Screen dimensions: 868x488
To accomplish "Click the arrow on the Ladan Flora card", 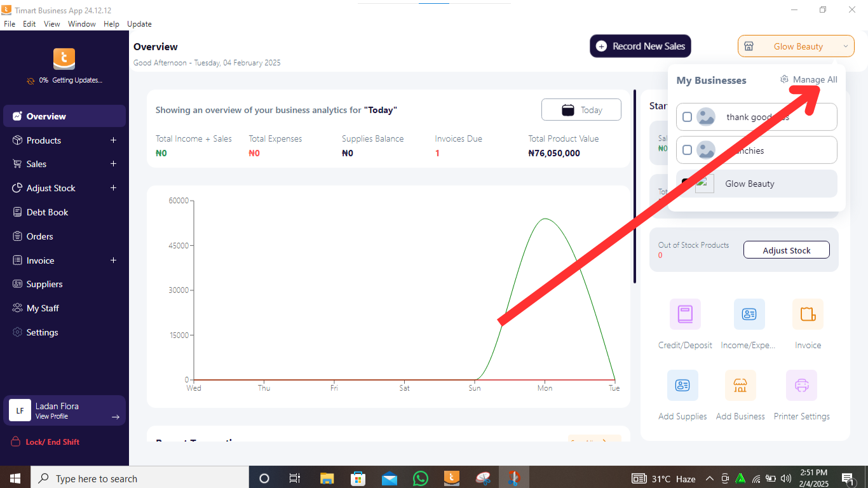I will tap(116, 417).
